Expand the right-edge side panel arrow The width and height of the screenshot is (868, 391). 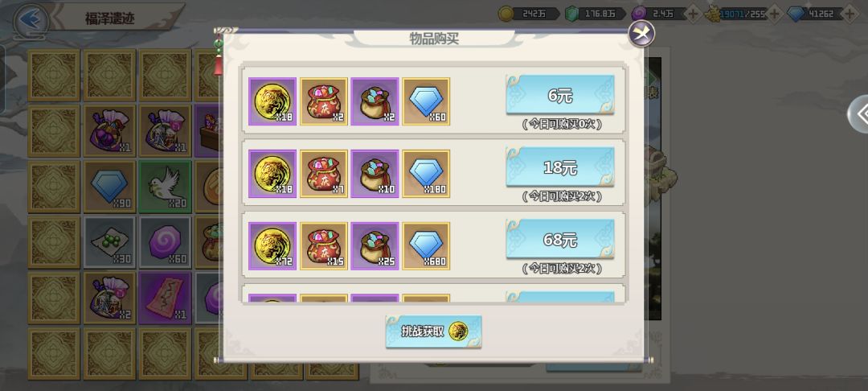[860, 113]
